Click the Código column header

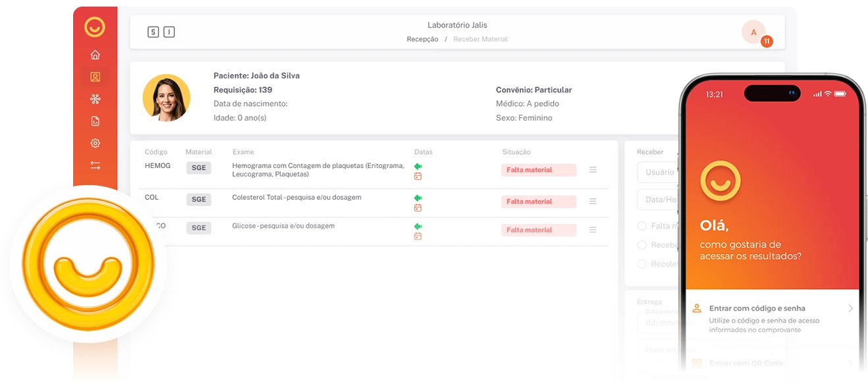pos(156,152)
